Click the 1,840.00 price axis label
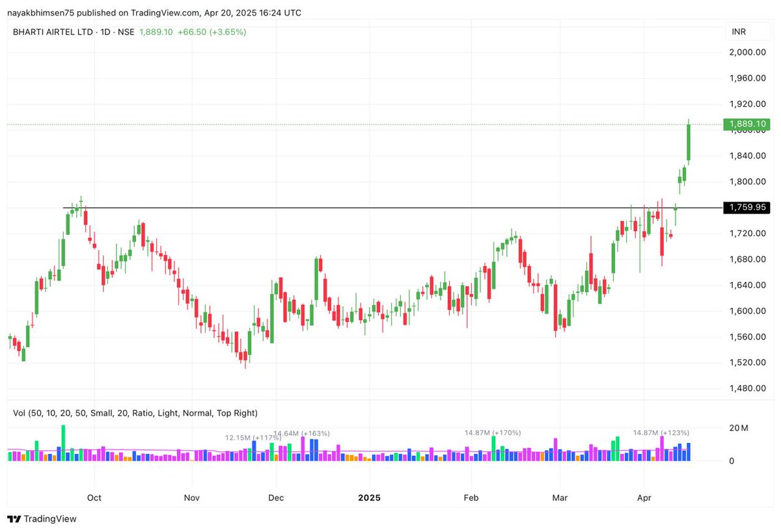The image size is (781, 532). (x=747, y=155)
